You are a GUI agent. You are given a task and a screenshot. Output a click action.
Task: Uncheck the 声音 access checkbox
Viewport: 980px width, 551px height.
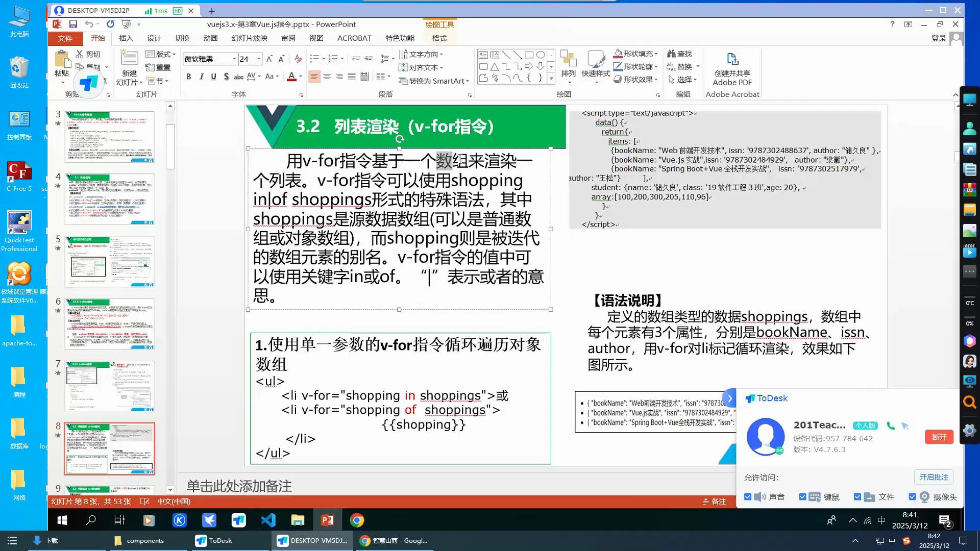748,497
